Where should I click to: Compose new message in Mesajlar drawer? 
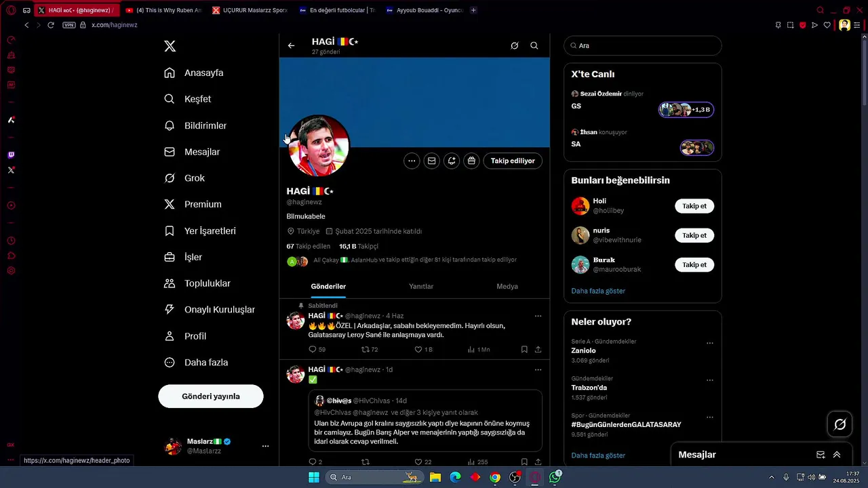click(821, 455)
